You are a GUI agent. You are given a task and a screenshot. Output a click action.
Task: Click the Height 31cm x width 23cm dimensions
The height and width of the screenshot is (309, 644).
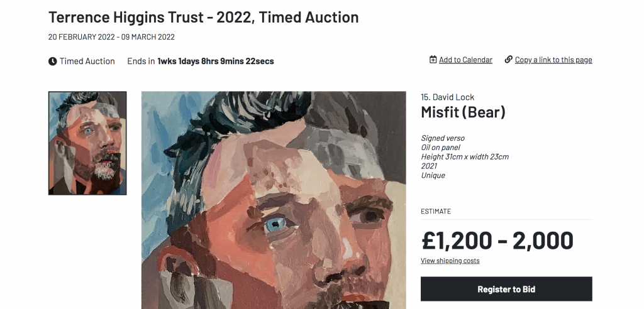click(465, 157)
